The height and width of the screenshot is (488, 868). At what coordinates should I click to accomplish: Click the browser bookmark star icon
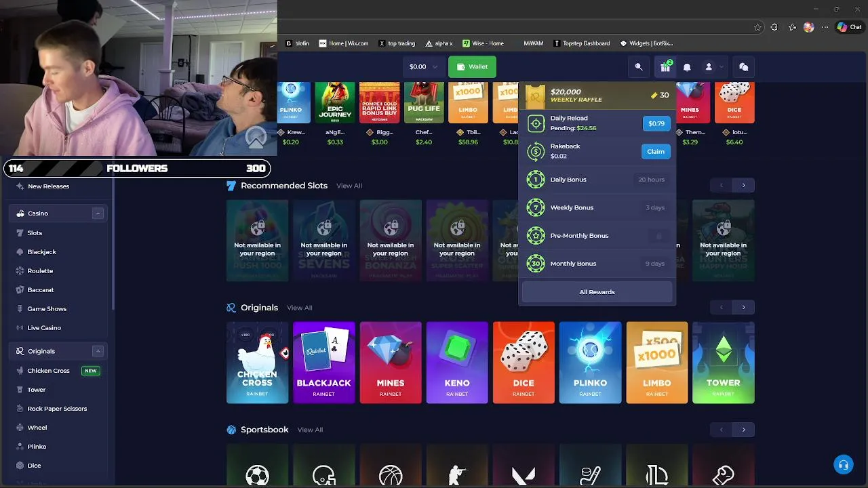pos(757,27)
